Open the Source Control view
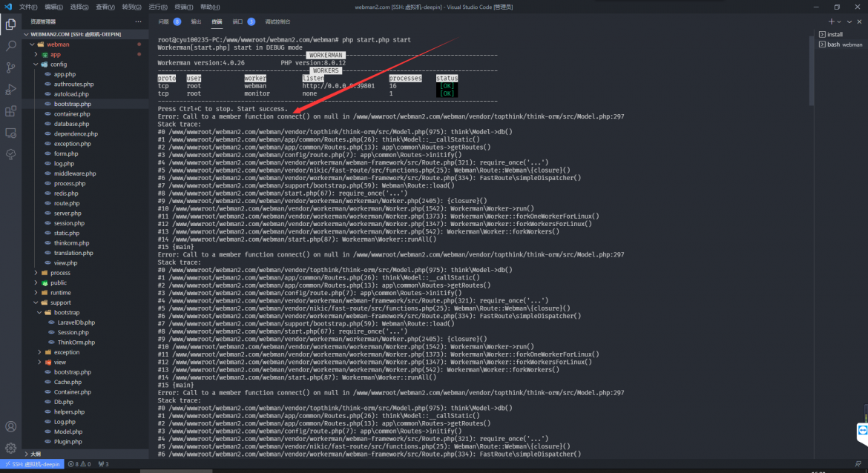 click(10, 67)
